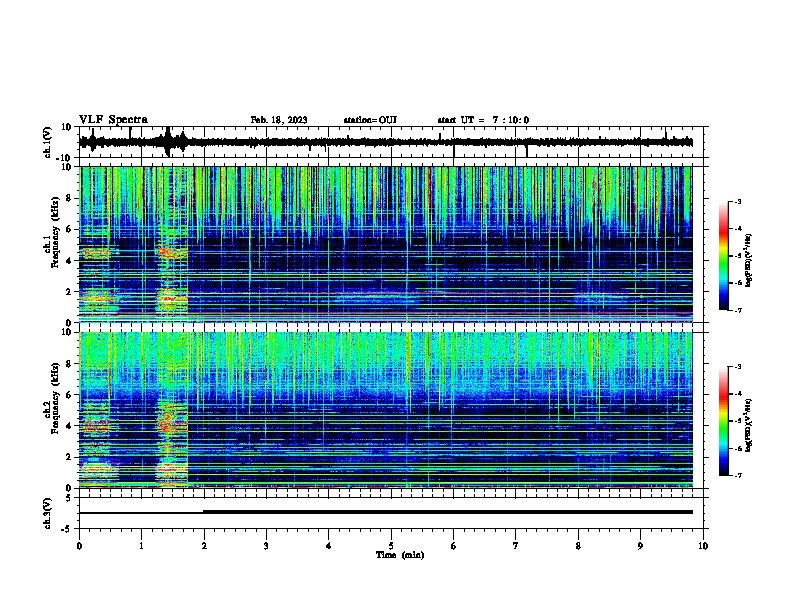Click the "ch.1(V)" waveform axis label
The width and height of the screenshot is (792, 612).
pyautogui.click(x=48, y=142)
